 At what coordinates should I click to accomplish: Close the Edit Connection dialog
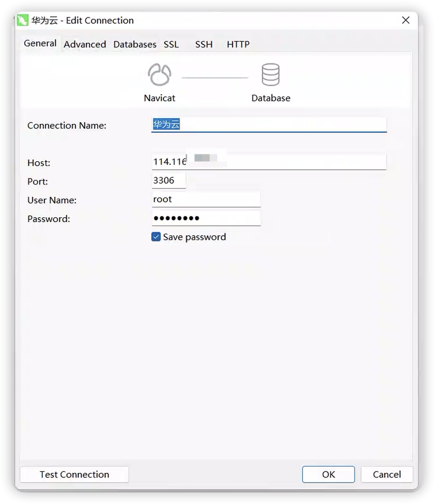pos(406,20)
